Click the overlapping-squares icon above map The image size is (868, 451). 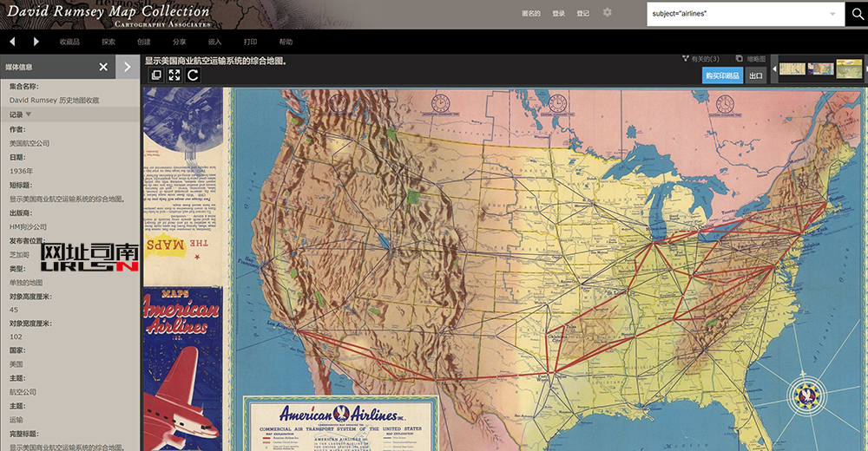pyautogui.click(x=156, y=75)
